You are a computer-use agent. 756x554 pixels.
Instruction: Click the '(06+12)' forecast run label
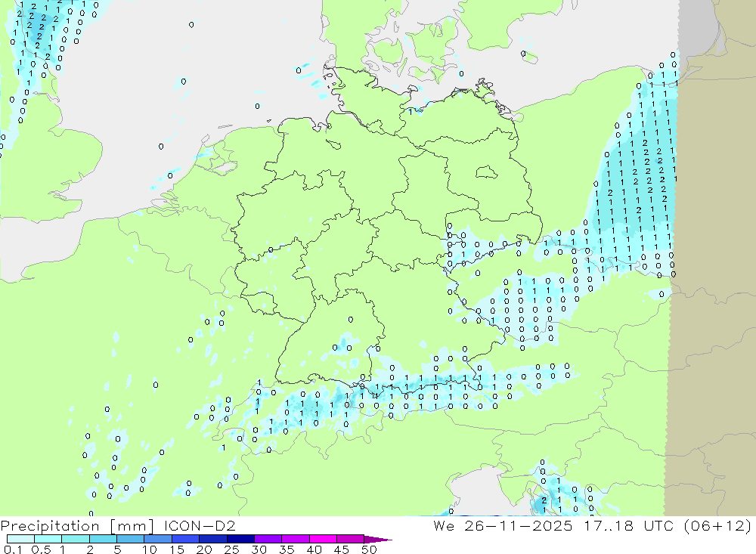(717, 525)
